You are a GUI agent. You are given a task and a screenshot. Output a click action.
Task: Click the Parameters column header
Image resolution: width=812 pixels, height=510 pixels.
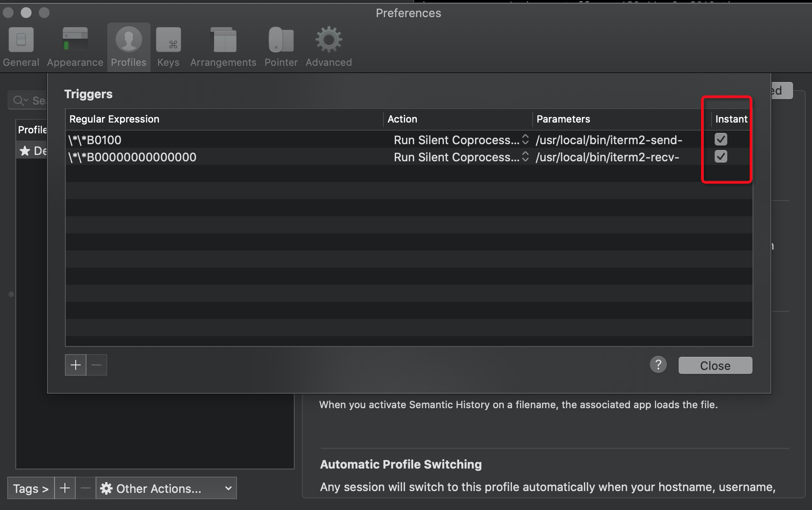(x=622, y=119)
